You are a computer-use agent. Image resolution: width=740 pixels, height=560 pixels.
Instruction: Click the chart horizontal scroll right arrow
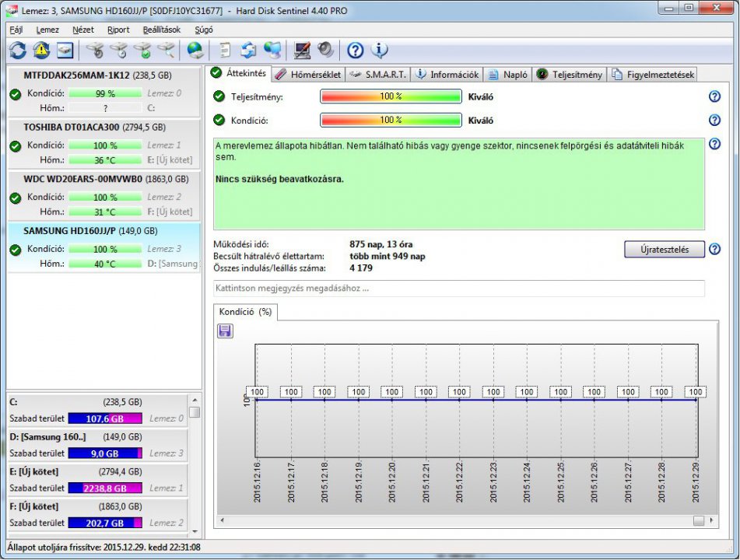coord(711,520)
